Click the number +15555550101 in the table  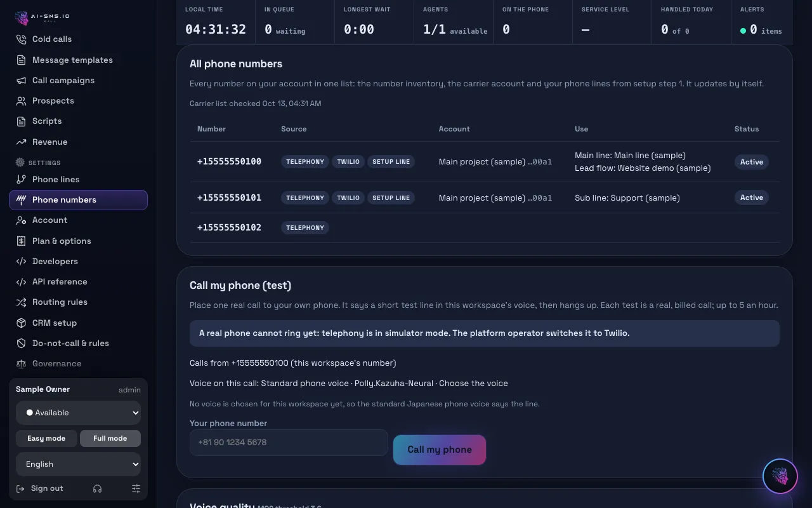click(x=229, y=197)
